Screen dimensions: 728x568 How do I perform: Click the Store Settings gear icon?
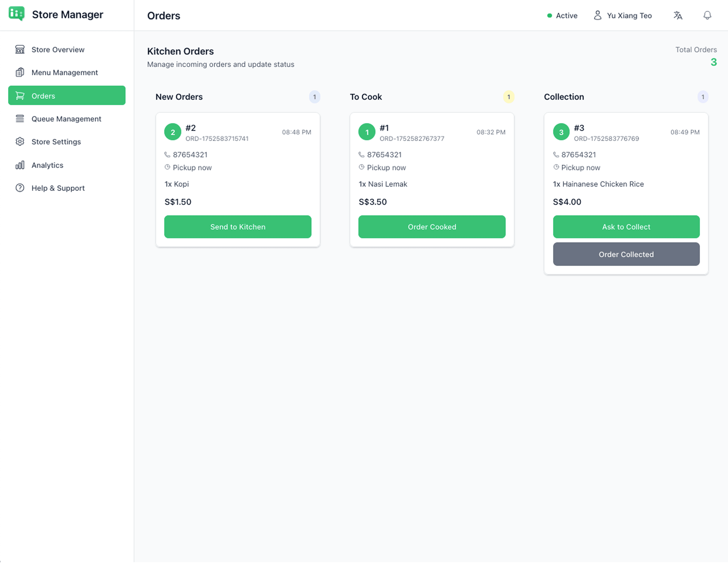point(20,142)
